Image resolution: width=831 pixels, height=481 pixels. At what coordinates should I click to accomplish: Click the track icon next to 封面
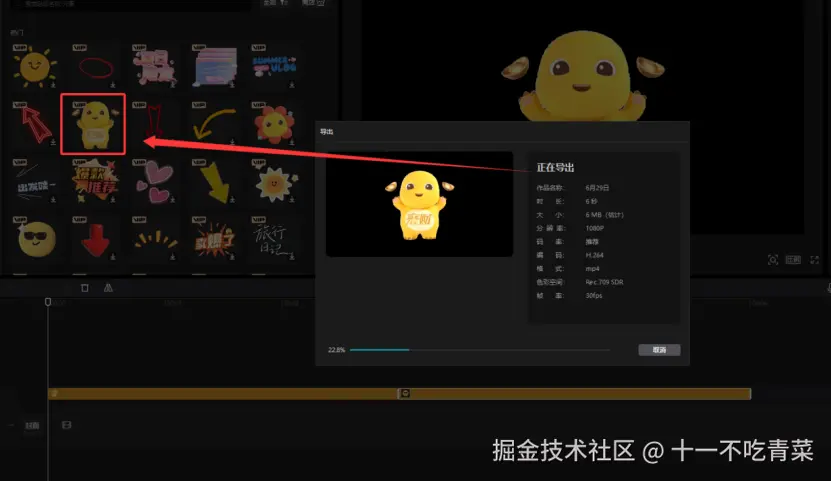click(x=66, y=425)
